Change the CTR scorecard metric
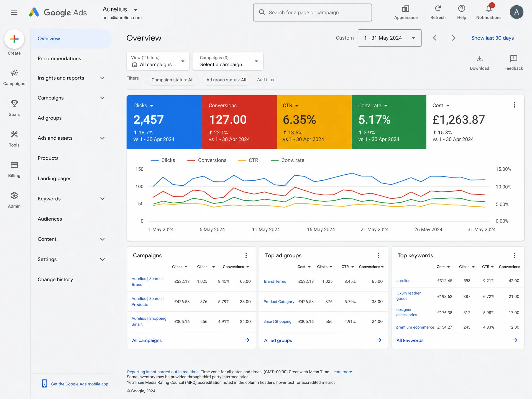This screenshot has width=532, height=399. coord(290,106)
